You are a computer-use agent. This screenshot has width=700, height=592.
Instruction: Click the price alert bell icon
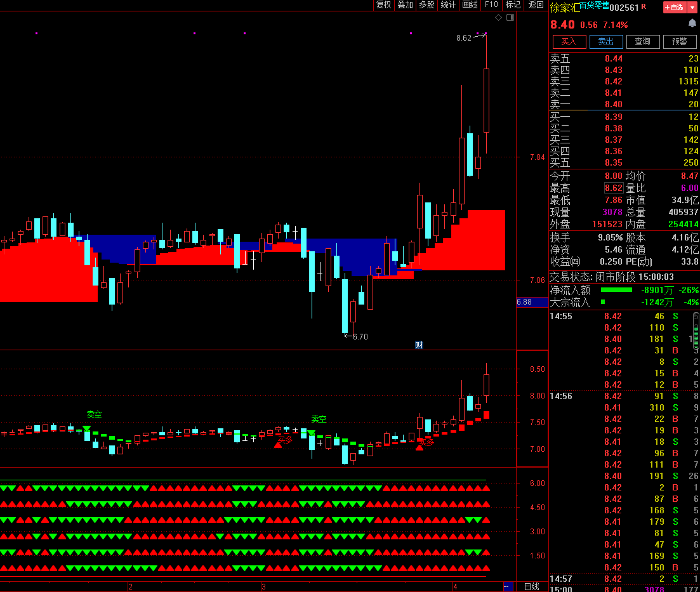[x=692, y=23]
